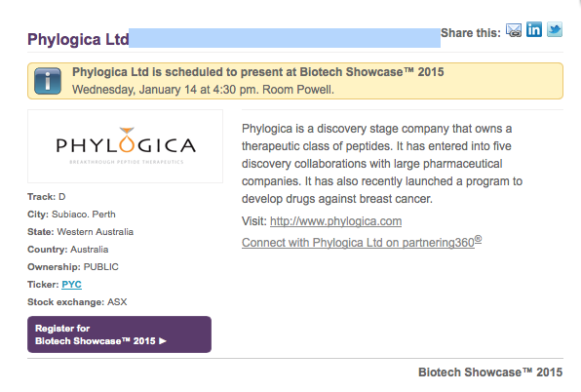The width and height of the screenshot is (581, 392).
Task: Visit http://www.phylogica.com link
Action: tap(335, 221)
